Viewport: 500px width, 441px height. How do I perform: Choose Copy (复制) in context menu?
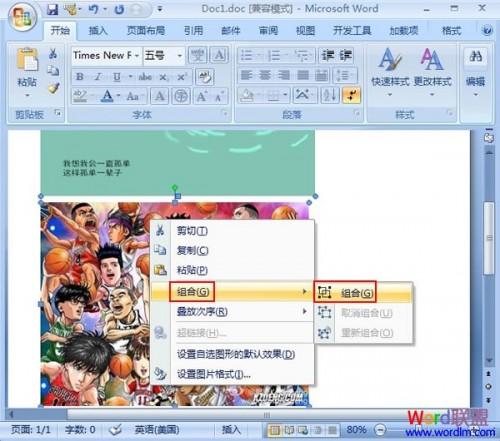coord(232,250)
